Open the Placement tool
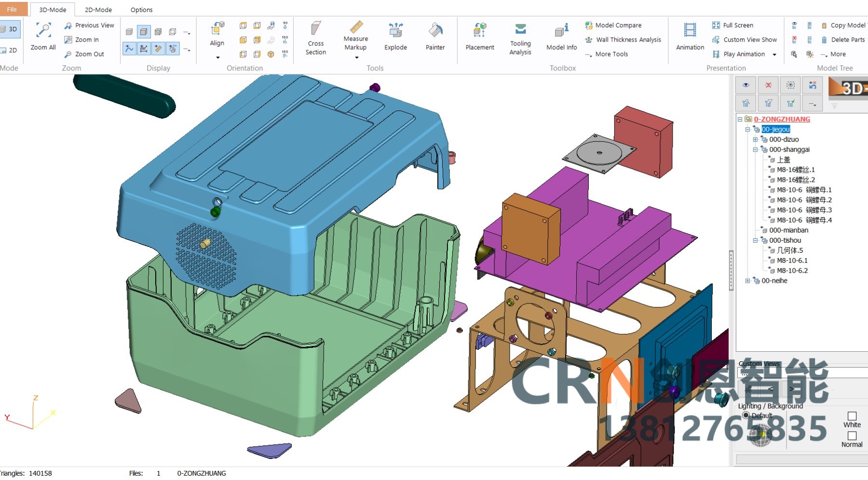The width and height of the screenshot is (868, 480). 480,36
